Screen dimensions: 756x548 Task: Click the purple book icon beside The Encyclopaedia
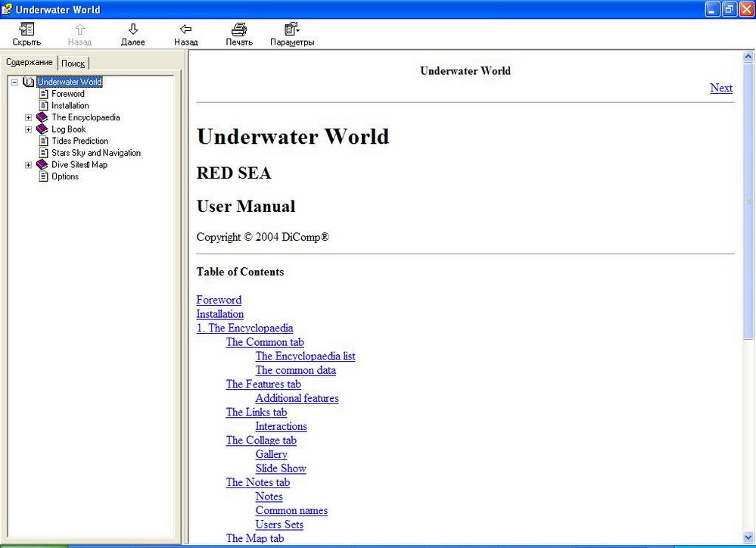[x=42, y=117]
